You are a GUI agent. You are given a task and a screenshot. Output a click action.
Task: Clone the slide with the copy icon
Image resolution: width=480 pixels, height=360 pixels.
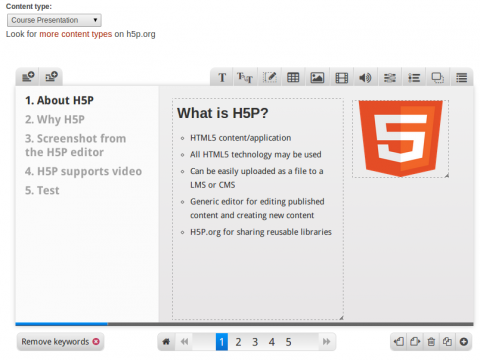[x=447, y=342]
